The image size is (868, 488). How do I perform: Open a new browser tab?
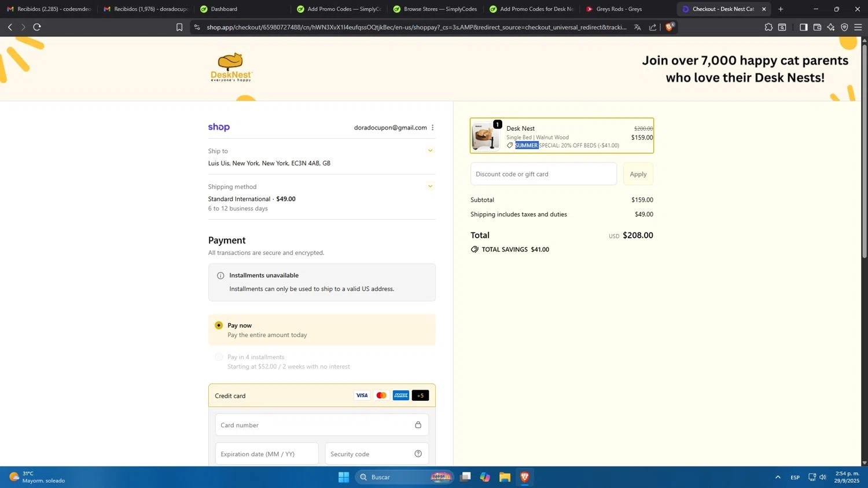(x=781, y=9)
